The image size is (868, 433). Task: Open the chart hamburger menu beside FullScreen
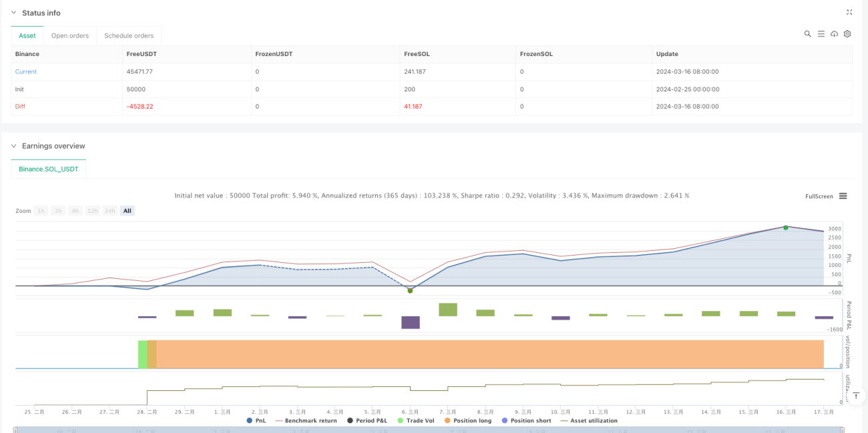(x=843, y=196)
